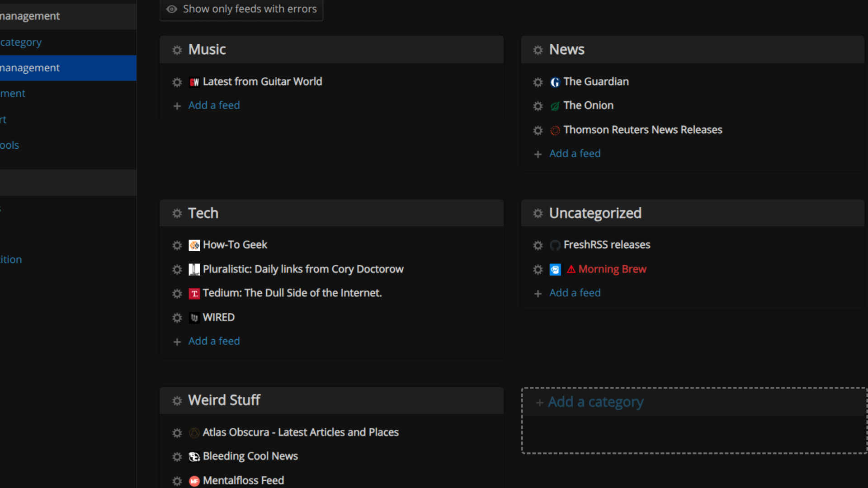
Task: Add a feed to News category
Action: pos(575,154)
